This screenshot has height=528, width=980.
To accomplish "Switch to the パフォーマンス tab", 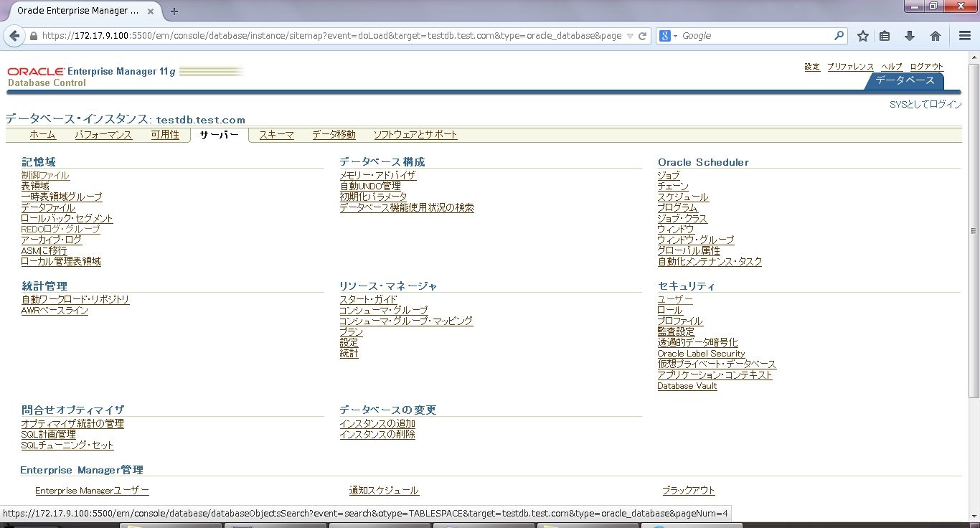I will 103,135.
